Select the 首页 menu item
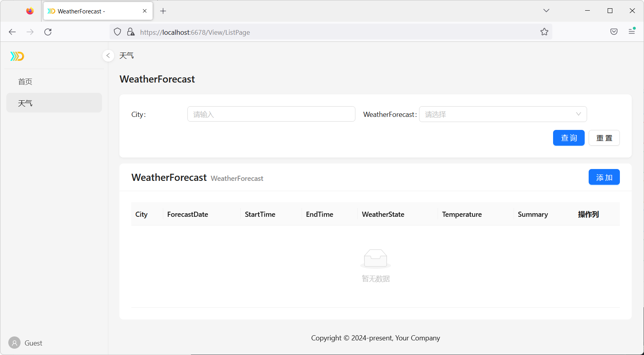The height and width of the screenshot is (355, 644). [x=54, y=82]
